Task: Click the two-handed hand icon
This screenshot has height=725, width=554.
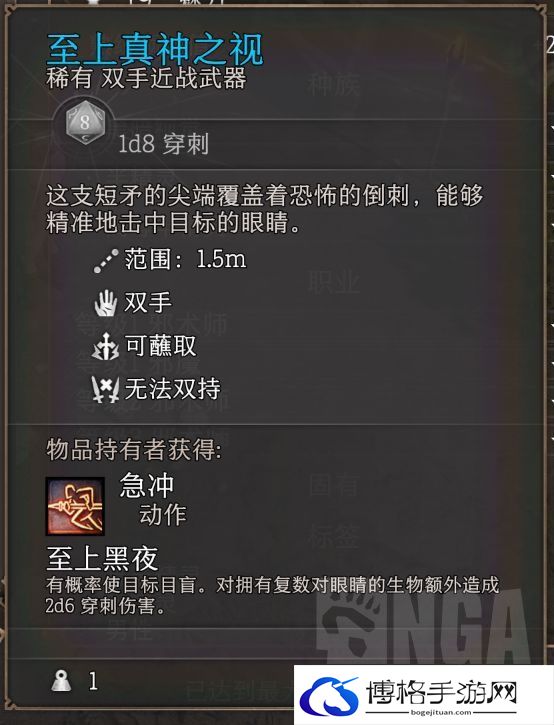Action: 106,303
